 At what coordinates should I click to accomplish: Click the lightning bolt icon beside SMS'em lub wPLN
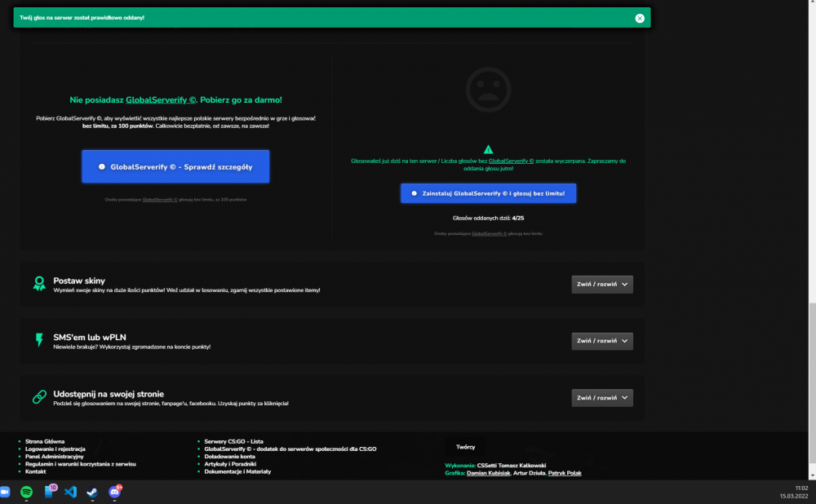[39, 340]
